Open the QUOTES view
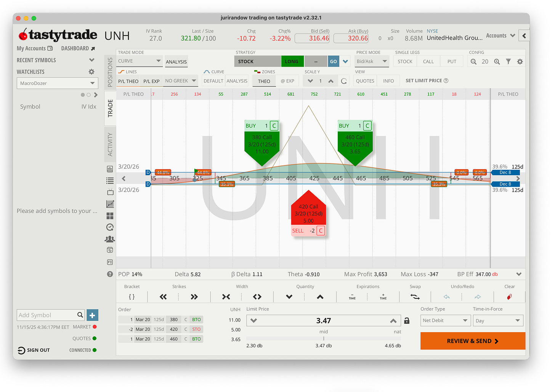 click(x=365, y=81)
